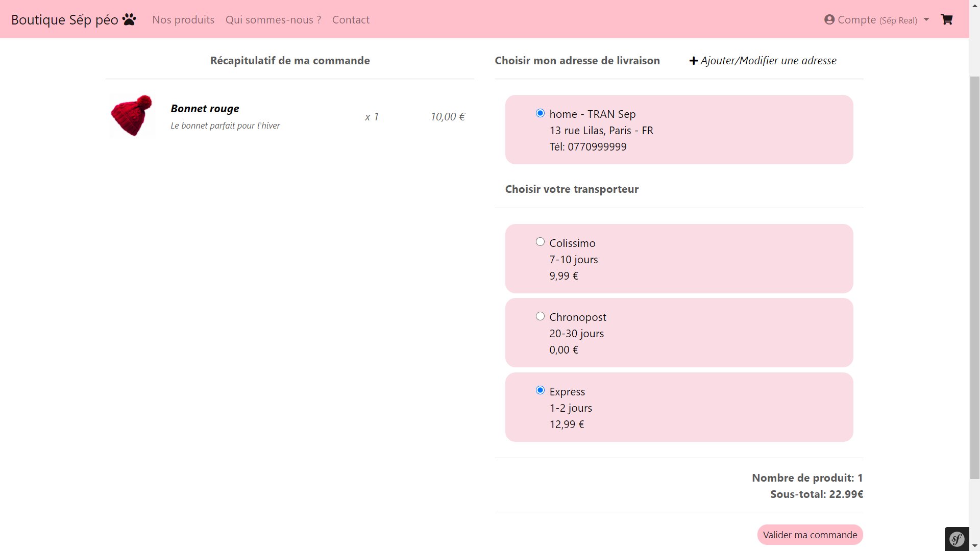The height and width of the screenshot is (551, 980).
Task: Click the Bonnet rouge product thumbnail
Action: tap(132, 116)
